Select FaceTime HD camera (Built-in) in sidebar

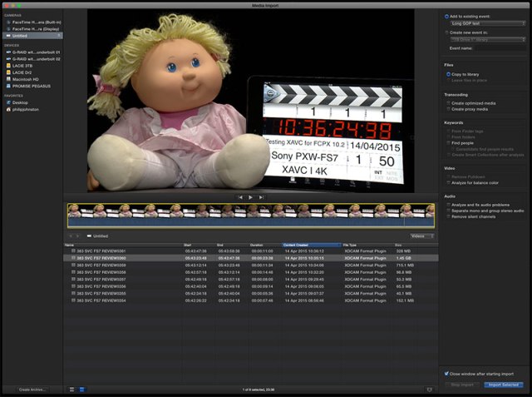click(x=32, y=22)
